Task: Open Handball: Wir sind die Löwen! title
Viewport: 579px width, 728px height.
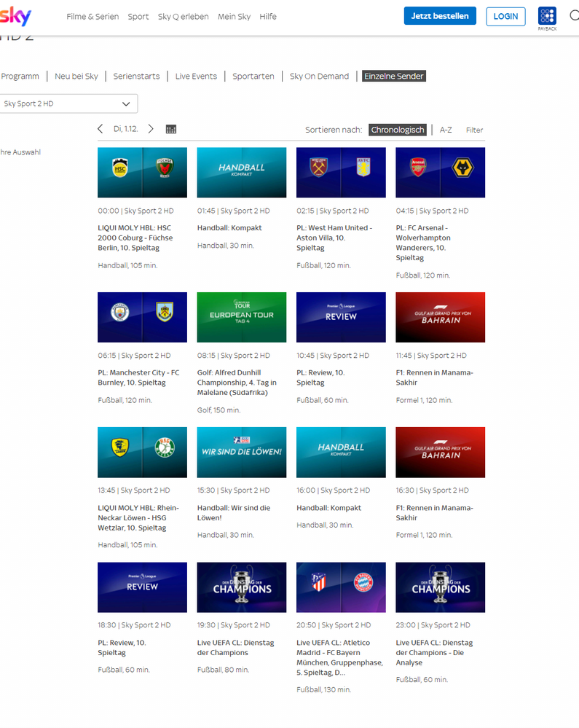Action: (x=233, y=512)
